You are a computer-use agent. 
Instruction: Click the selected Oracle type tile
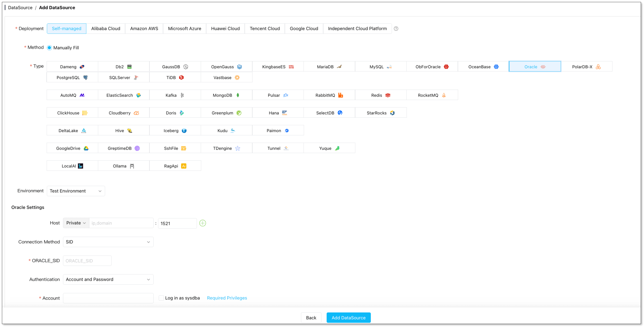pyautogui.click(x=535, y=67)
